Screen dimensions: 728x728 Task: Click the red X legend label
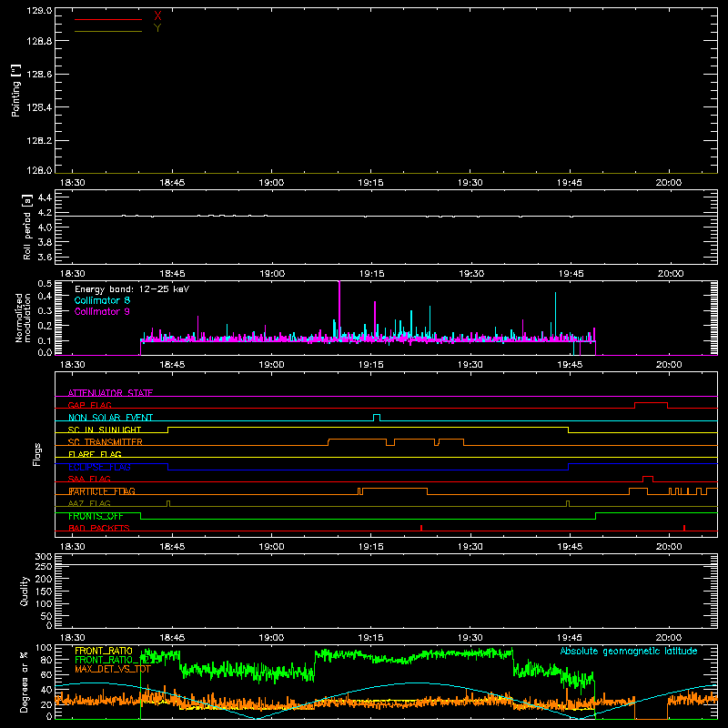click(x=157, y=16)
